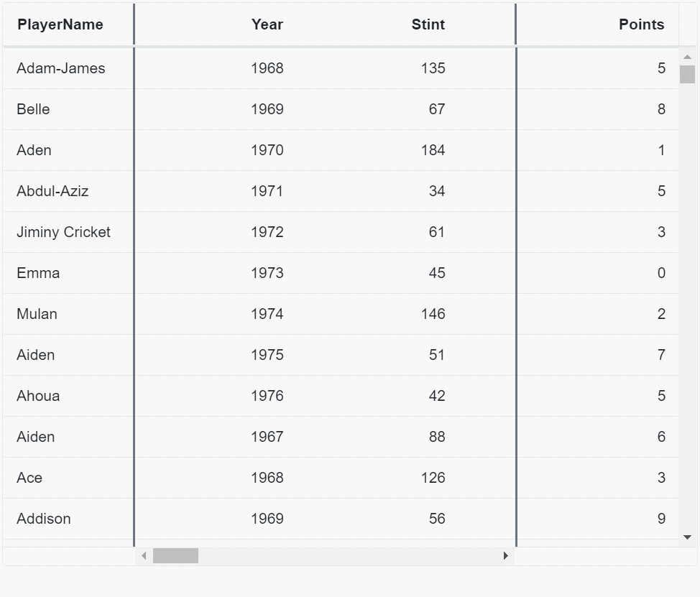Sort by the PlayerName column header

(x=60, y=24)
